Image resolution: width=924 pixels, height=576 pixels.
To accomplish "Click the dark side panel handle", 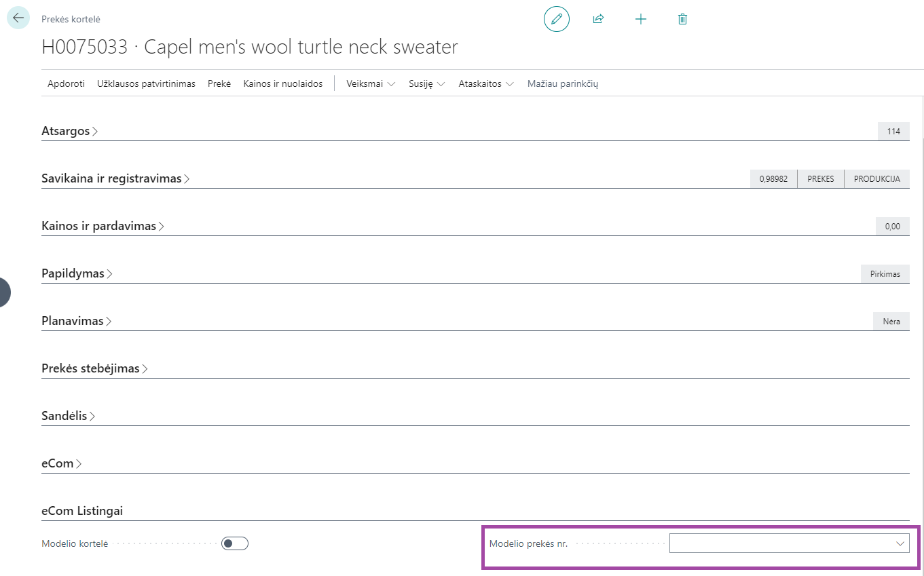I will 5,292.
